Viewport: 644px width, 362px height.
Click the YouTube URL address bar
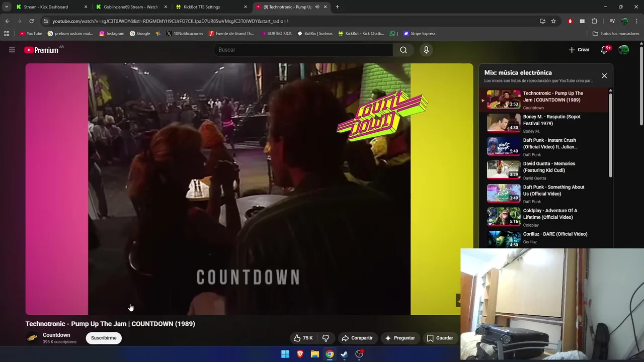[289, 21]
